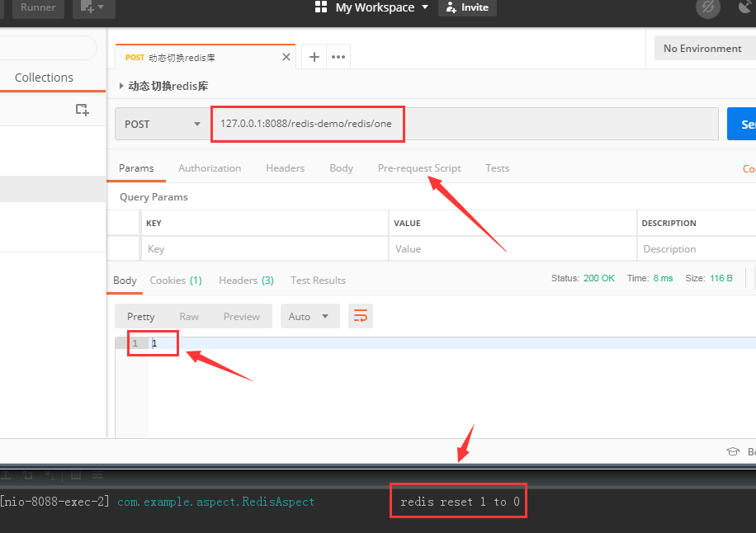Image resolution: width=756 pixels, height=533 pixels.
Task: Open the tab options ellipsis menu
Action: (x=338, y=57)
